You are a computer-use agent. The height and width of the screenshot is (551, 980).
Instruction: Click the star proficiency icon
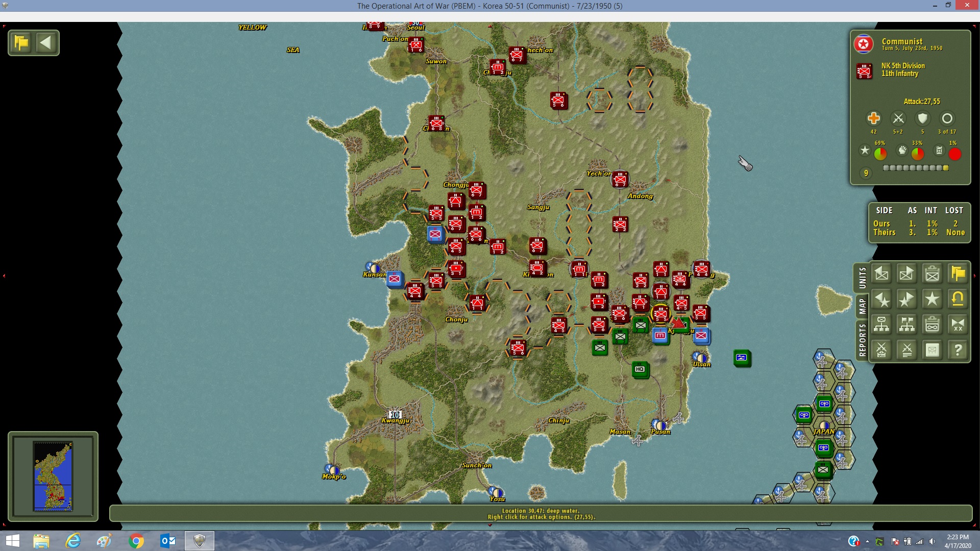(x=865, y=150)
